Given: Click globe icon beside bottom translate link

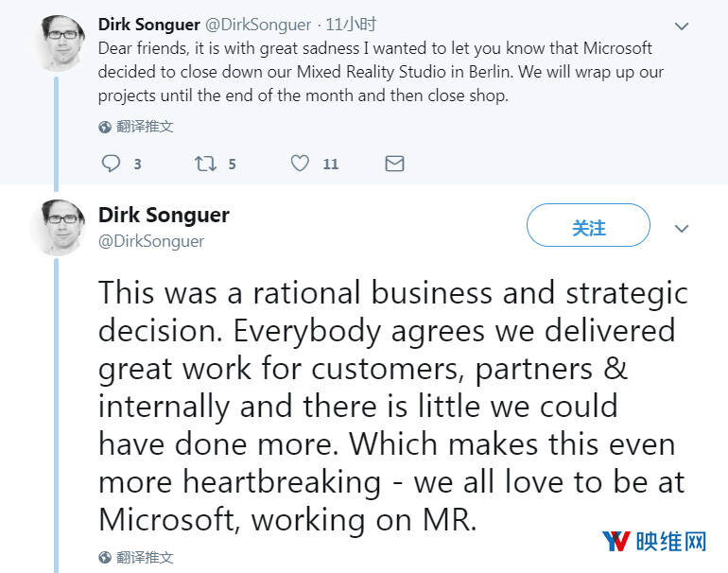Looking at the screenshot, I should pyautogui.click(x=105, y=557).
